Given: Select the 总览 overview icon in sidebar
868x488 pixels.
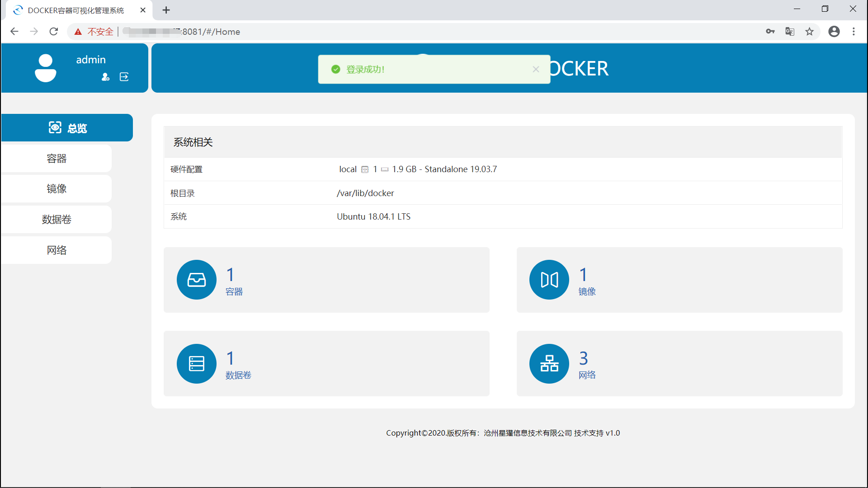Looking at the screenshot, I should pos(55,127).
